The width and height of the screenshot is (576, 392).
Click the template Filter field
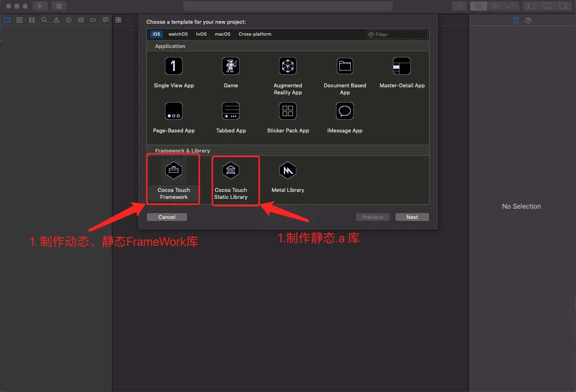pyautogui.click(x=397, y=34)
